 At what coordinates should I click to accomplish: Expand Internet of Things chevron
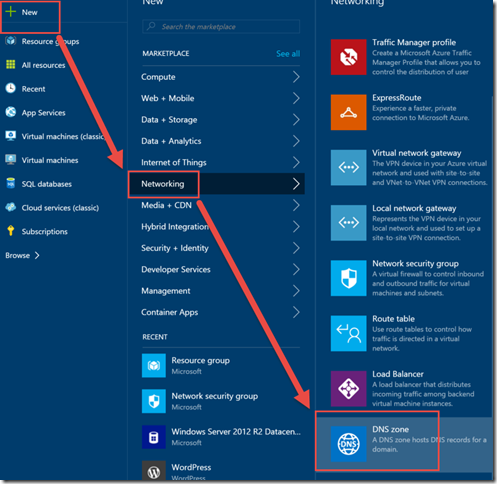296,162
